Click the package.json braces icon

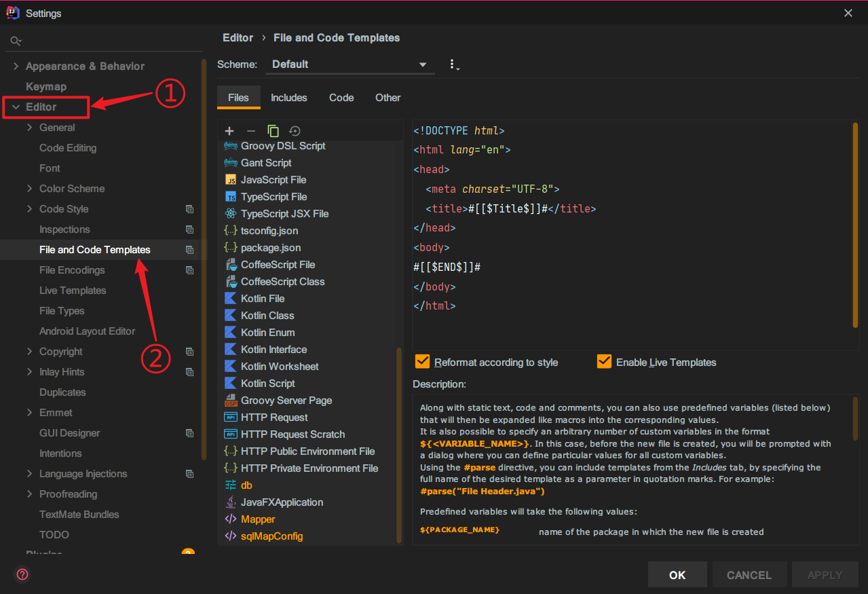click(230, 248)
